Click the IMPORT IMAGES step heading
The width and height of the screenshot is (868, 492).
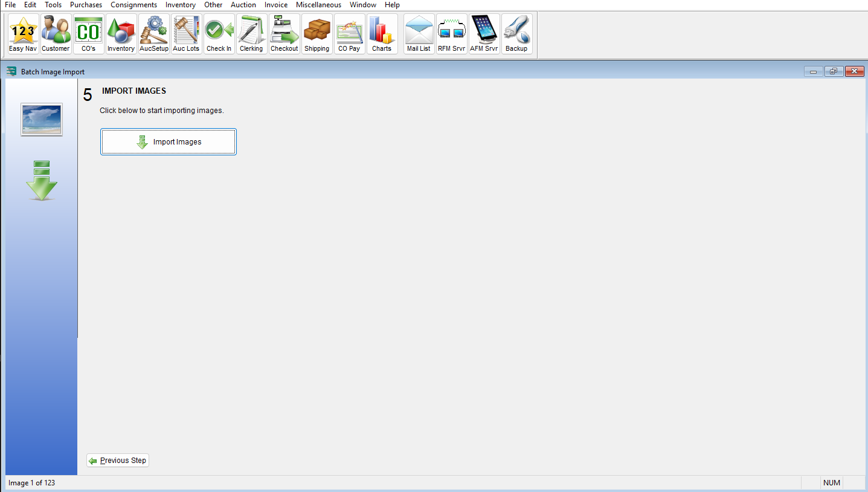pyautogui.click(x=134, y=91)
